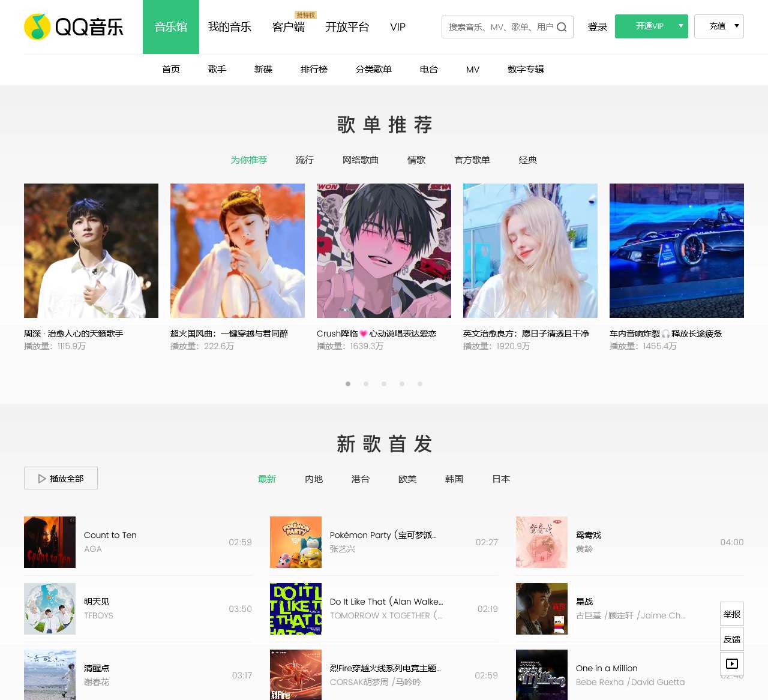Open the mini player icon at bottom right

click(731, 663)
